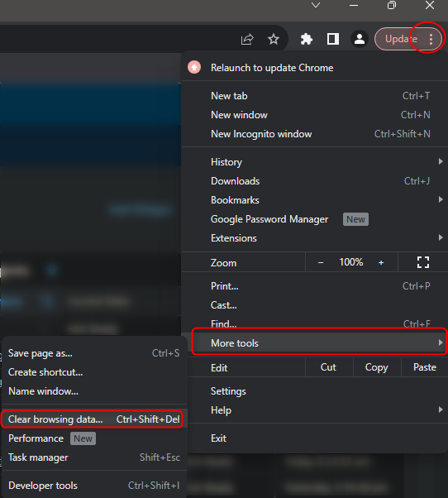Click the Relaunch to update Chrome icon
Viewport: 448px width, 498px height.
point(194,67)
